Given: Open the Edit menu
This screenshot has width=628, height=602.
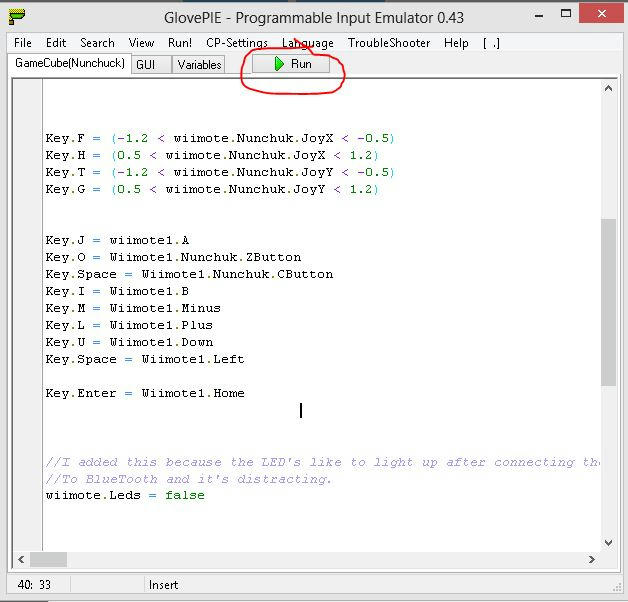Looking at the screenshot, I should 56,43.
